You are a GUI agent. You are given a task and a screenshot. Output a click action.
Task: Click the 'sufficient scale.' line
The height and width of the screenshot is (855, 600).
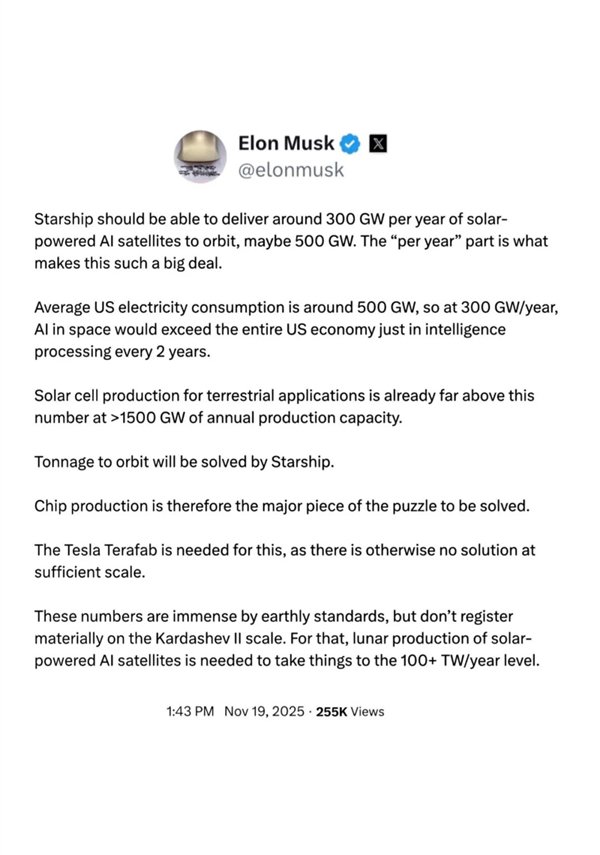pyautogui.click(x=90, y=573)
